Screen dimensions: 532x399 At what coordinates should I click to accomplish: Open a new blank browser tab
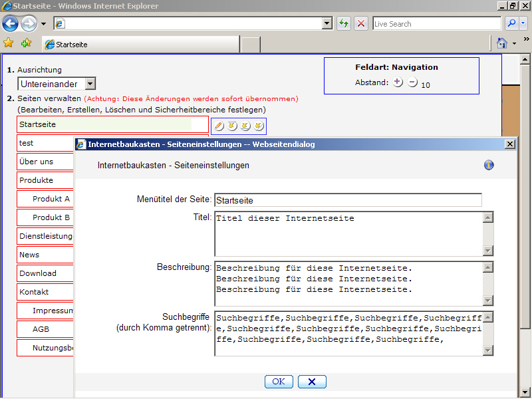pyautogui.click(x=250, y=45)
